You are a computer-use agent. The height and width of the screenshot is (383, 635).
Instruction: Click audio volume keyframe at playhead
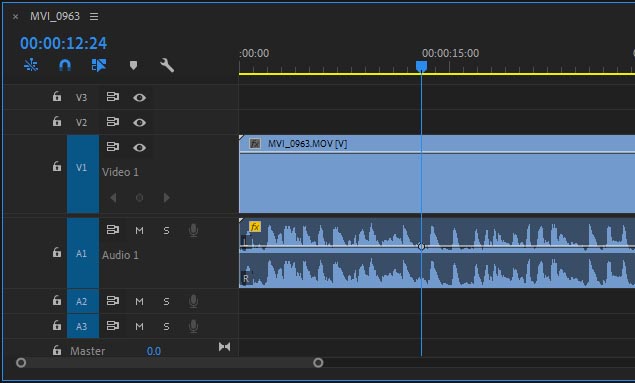point(421,246)
